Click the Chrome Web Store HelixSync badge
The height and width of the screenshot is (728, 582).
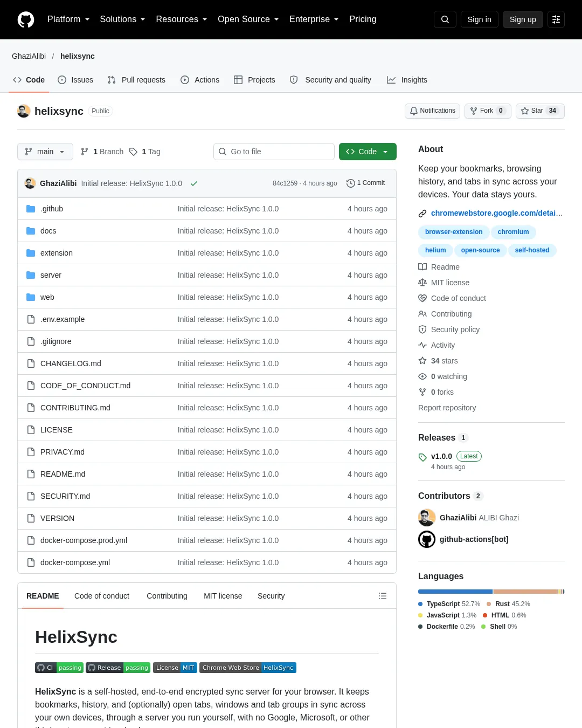248,668
